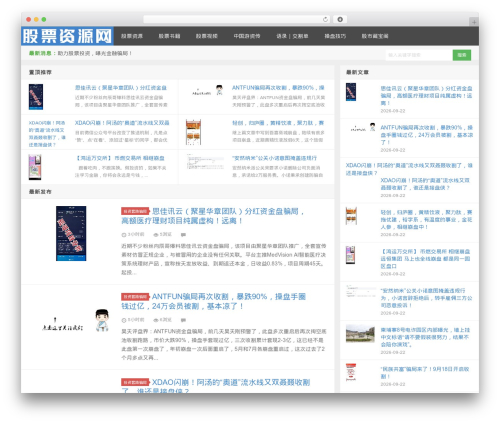Click the 最新文章 sidebar heading
The image size is (500, 423).
pos(357,72)
